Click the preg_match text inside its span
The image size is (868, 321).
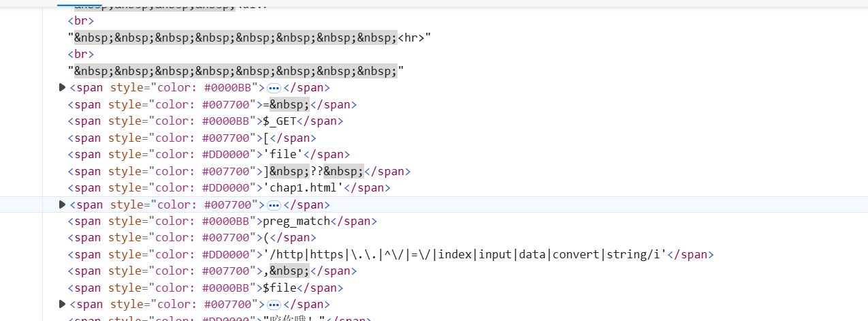coord(296,221)
